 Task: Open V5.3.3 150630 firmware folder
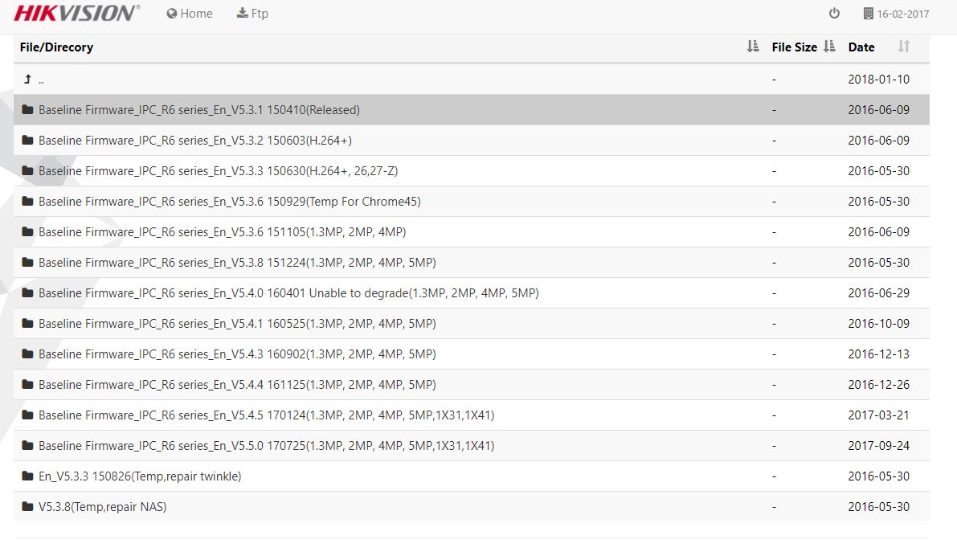coord(218,171)
